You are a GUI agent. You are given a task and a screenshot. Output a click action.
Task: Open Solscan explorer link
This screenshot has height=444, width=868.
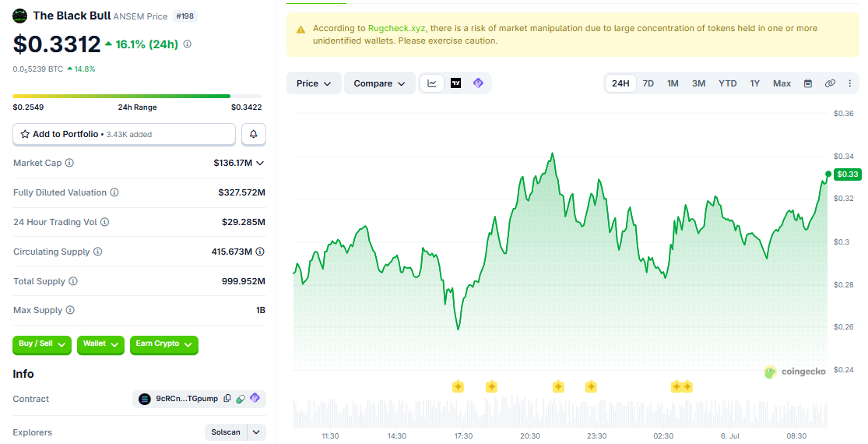(x=226, y=432)
